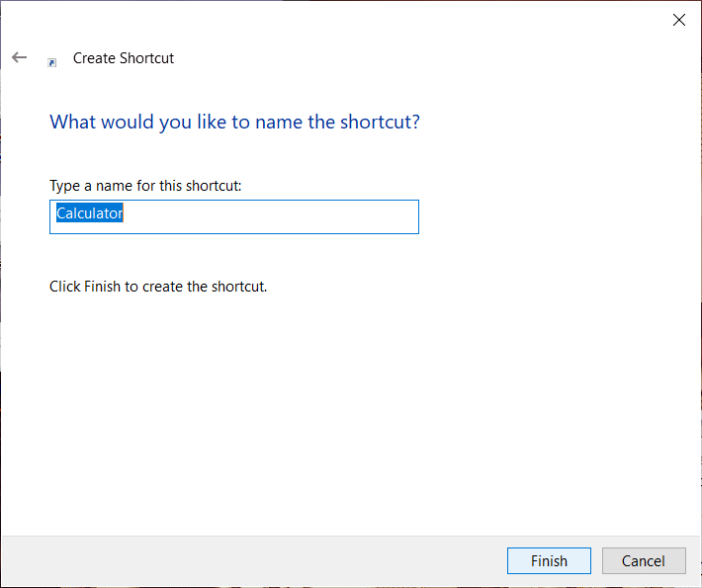The image size is (702, 588).
Task: Click the back arrow icon
Action: [x=20, y=58]
